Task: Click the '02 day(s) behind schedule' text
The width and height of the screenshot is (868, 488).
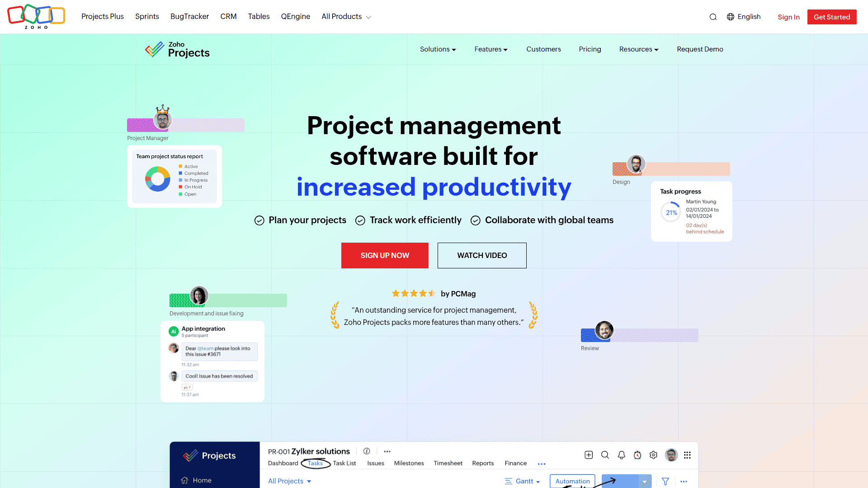Action: 705,229
